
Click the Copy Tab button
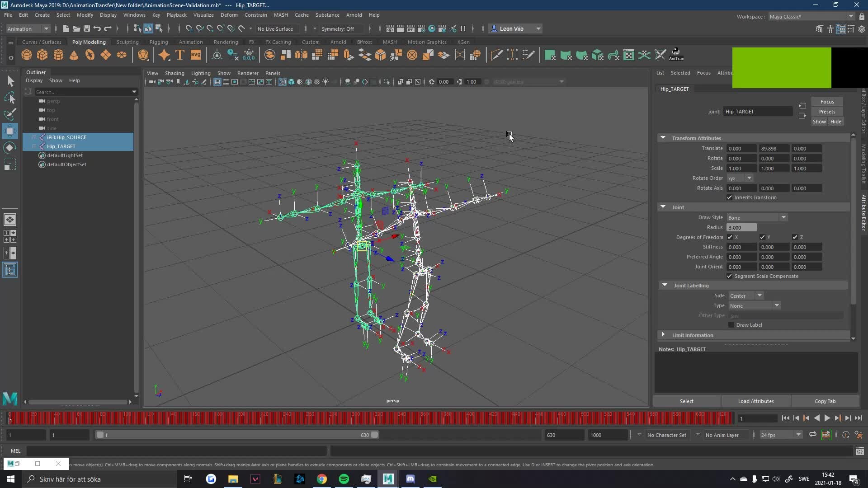(x=825, y=401)
